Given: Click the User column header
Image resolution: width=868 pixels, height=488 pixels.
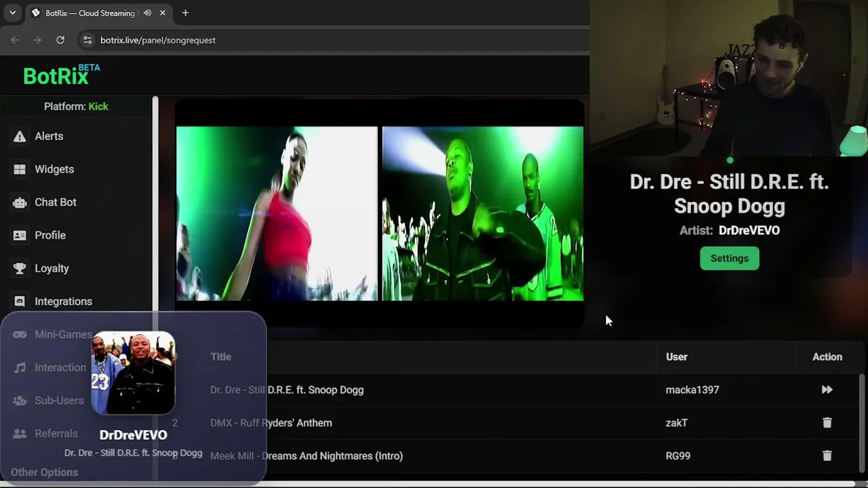Looking at the screenshot, I should pos(677,357).
